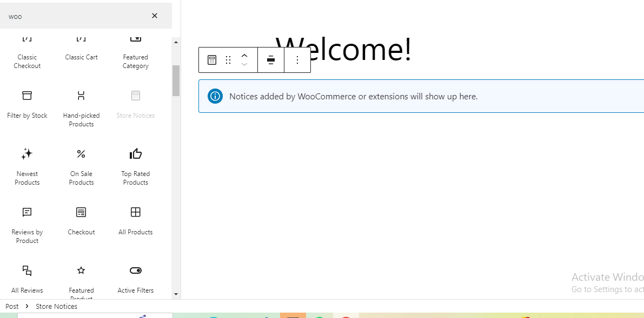The width and height of the screenshot is (644, 318).
Task: Clear the block search field
Action: [155, 16]
